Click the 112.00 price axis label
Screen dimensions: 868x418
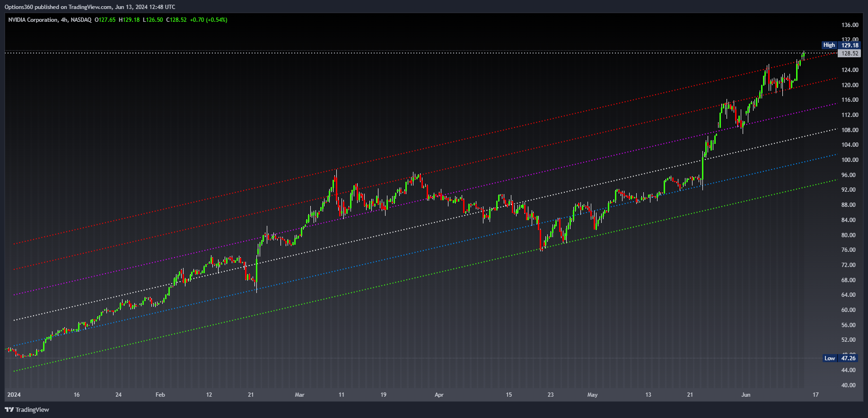[x=850, y=115]
